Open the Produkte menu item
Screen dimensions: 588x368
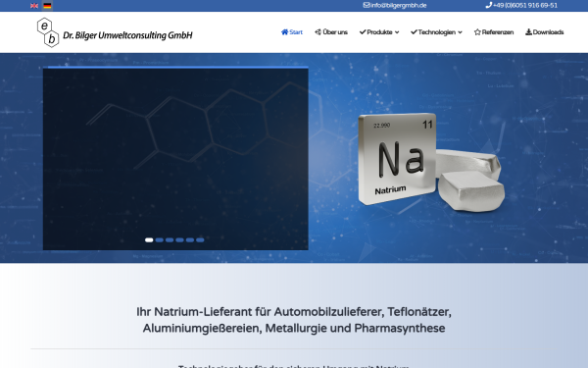pyautogui.click(x=379, y=32)
